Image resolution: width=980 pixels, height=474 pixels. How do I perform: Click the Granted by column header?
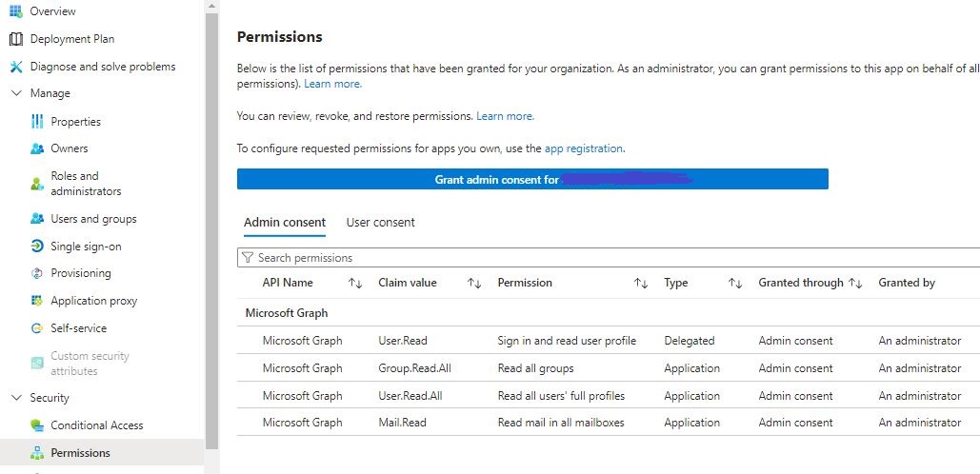tap(907, 283)
